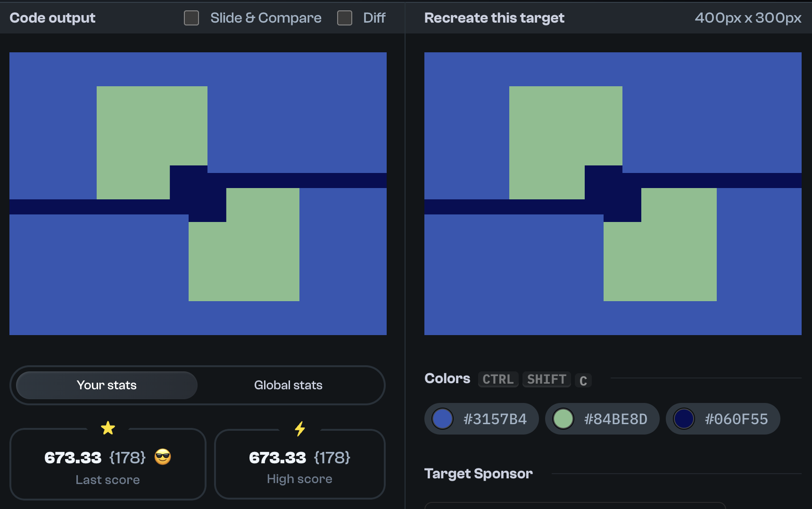Click the Target Sponsor heading
Screen dimensions: 812x509
479,474
